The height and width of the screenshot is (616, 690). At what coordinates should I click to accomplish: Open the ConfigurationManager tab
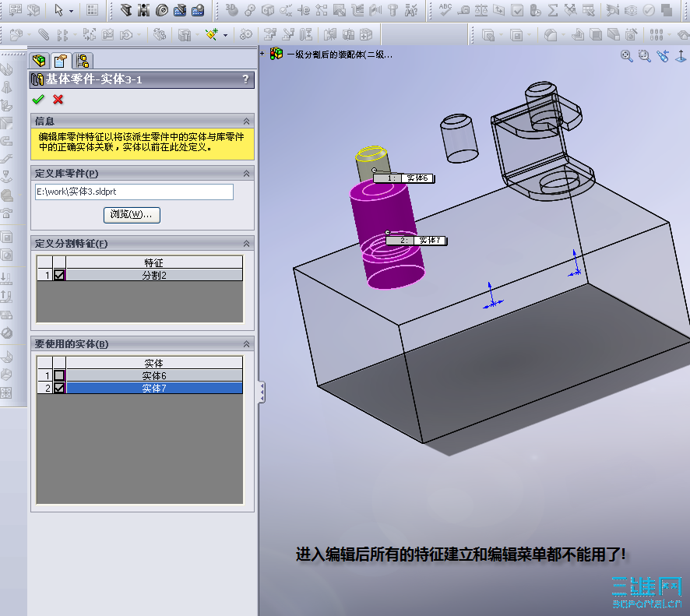point(83,61)
